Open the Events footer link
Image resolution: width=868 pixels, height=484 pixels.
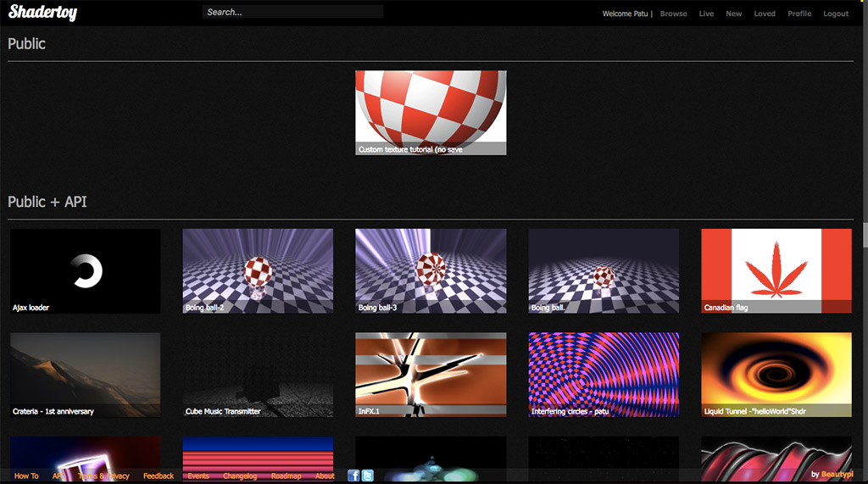click(198, 476)
